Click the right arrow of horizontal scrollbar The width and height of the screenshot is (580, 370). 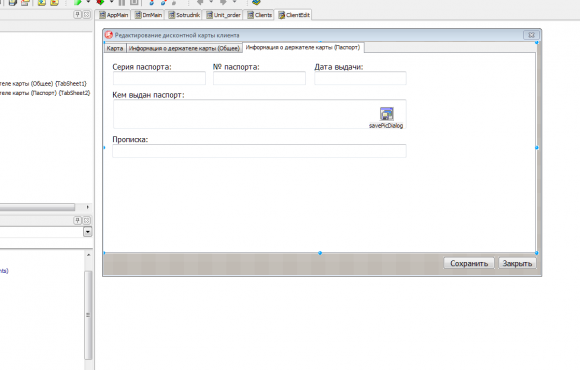87,207
